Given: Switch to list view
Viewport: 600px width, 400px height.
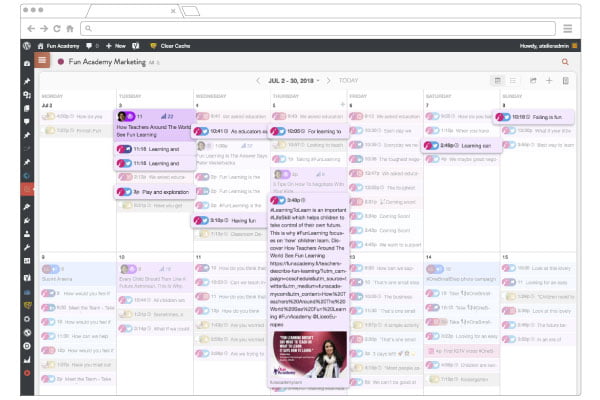Looking at the screenshot, I should [513, 80].
